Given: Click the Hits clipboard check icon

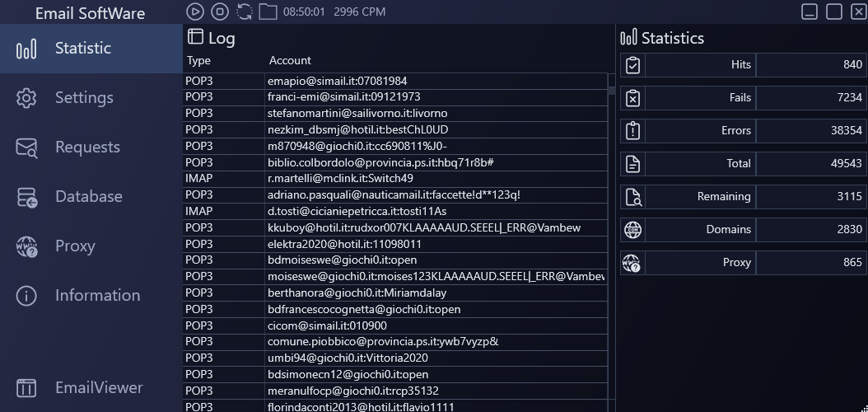Looking at the screenshot, I should [632, 65].
